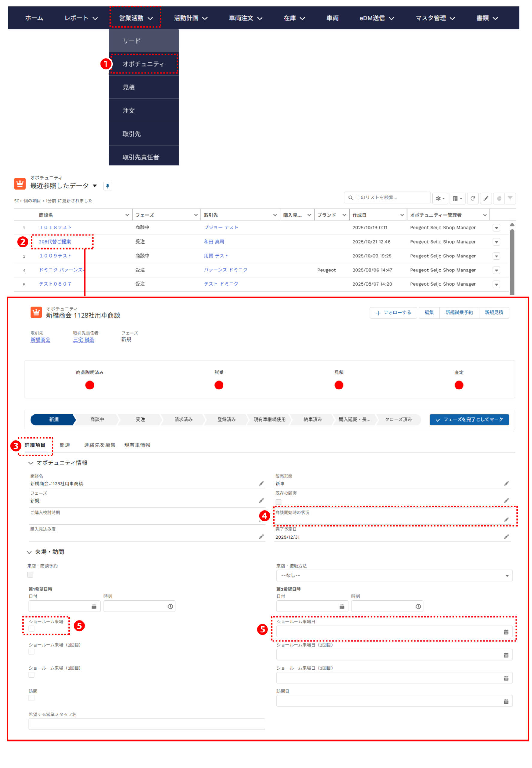Click pencil edit icon for 完了予定日 field
Image resolution: width=532 pixels, height=768 pixels.
click(506, 536)
